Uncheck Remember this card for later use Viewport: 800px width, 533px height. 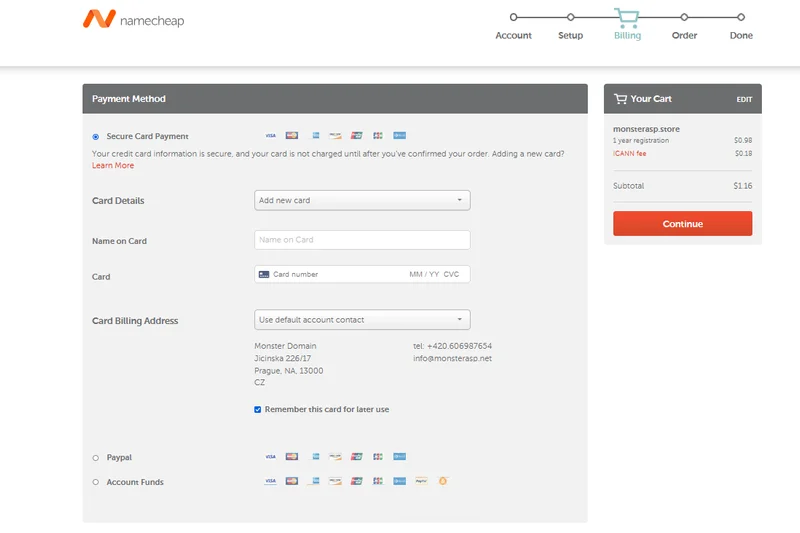[258, 409]
